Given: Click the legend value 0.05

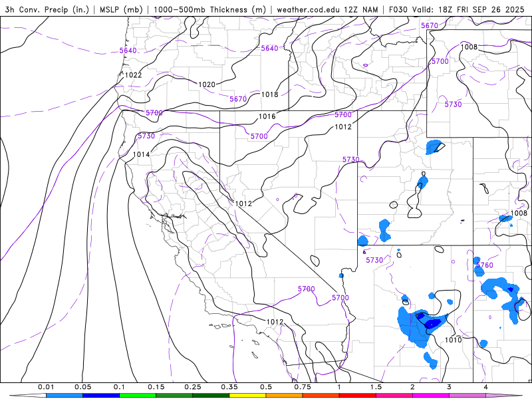Looking at the screenshot, I should (82, 387).
